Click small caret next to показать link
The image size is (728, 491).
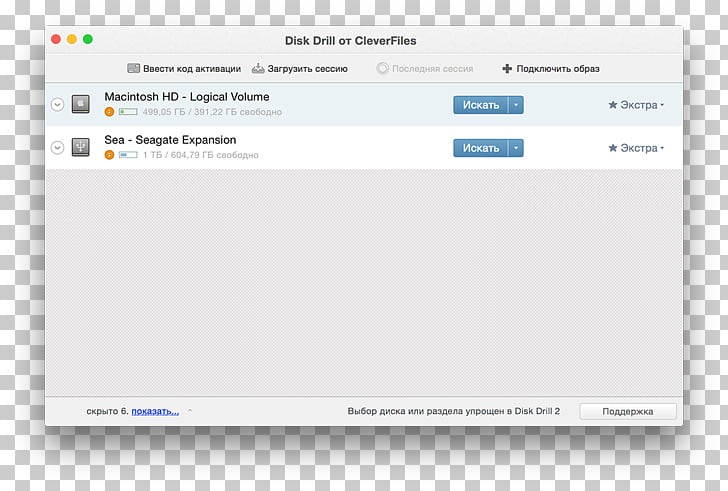[x=189, y=411]
